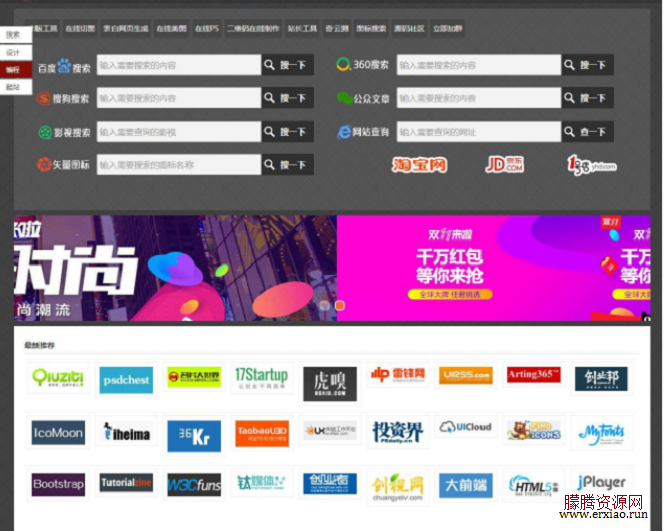Focus the Baidu search input field
Image resolution: width=666 pixels, height=531 pixels.
179,65
